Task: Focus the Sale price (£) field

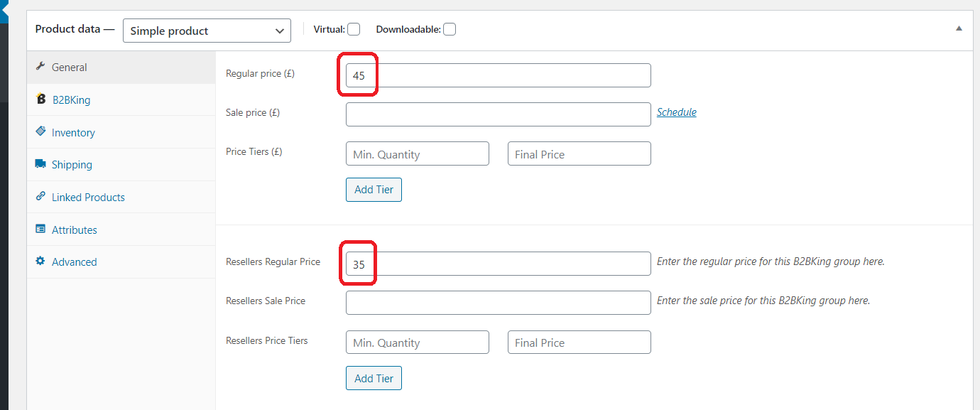Action: click(x=499, y=114)
